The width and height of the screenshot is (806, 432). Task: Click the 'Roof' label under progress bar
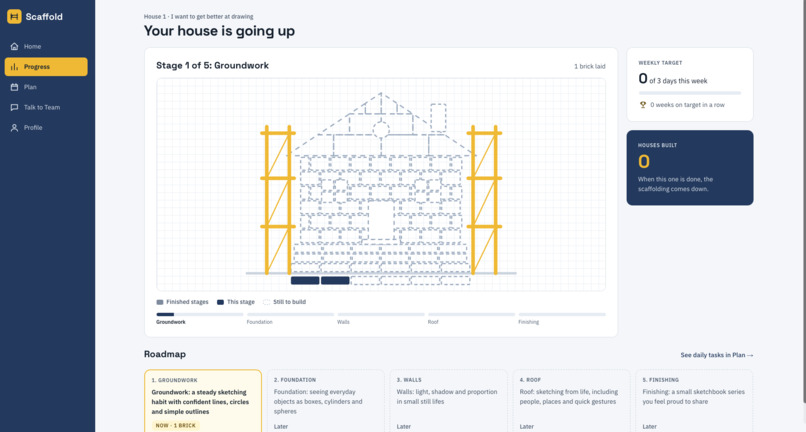tap(433, 322)
